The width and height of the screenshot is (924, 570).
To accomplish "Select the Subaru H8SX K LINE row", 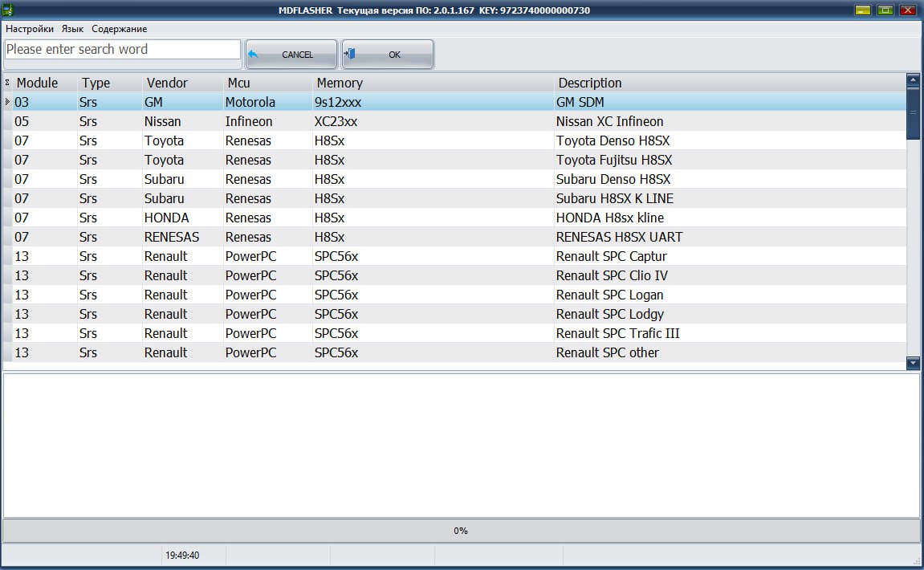I will (455, 198).
